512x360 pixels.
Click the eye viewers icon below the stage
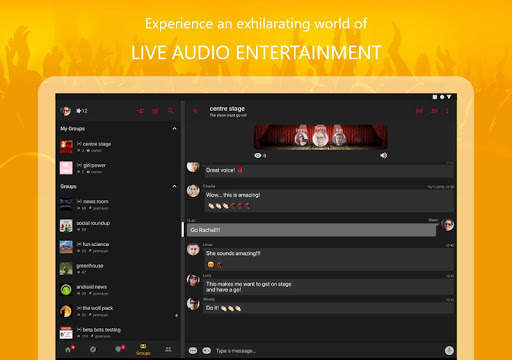pyautogui.click(x=258, y=155)
